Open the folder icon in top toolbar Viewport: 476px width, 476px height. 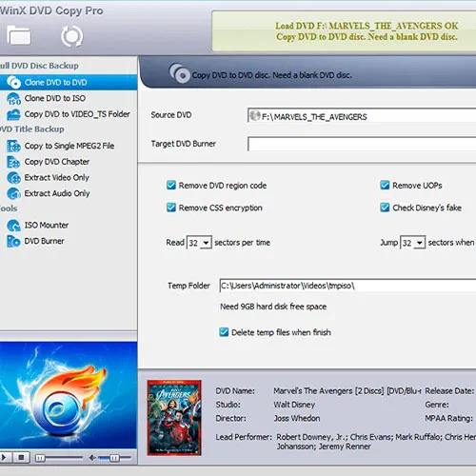click(x=19, y=35)
